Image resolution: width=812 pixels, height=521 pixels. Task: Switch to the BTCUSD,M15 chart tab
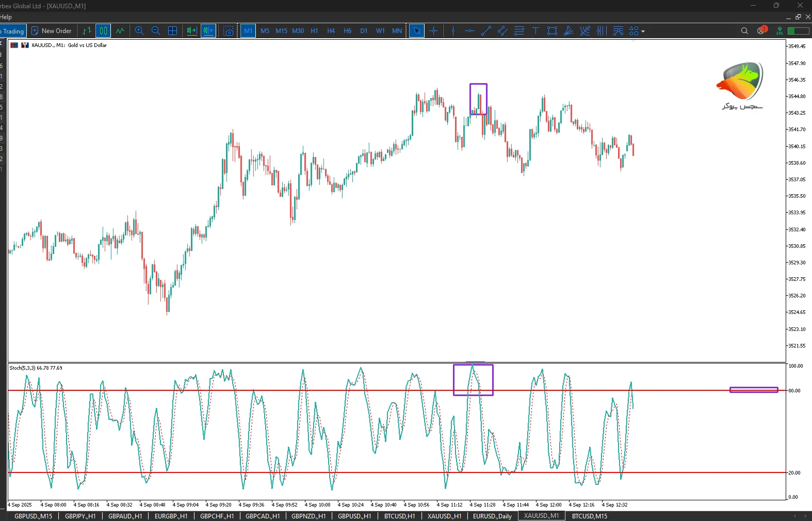click(x=589, y=516)
